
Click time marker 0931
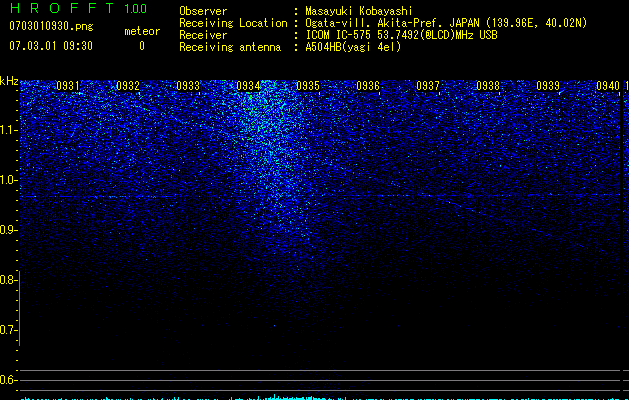point(68,86)
